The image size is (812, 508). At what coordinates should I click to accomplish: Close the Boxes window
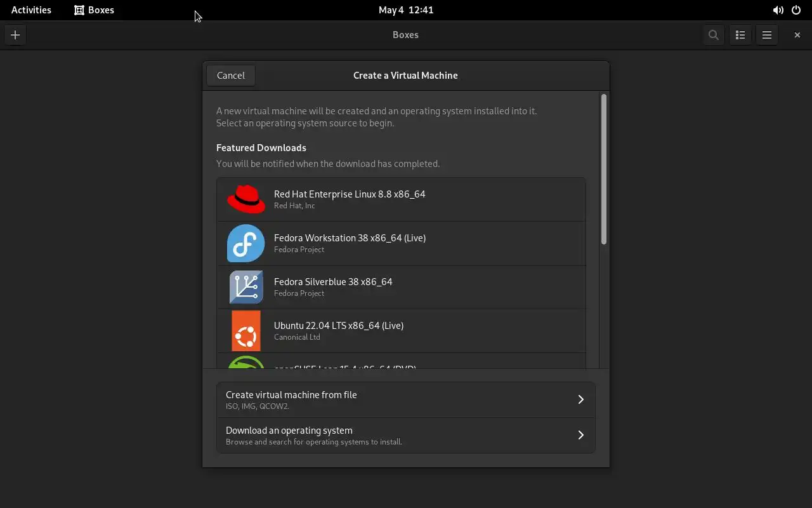coord(797,35)
